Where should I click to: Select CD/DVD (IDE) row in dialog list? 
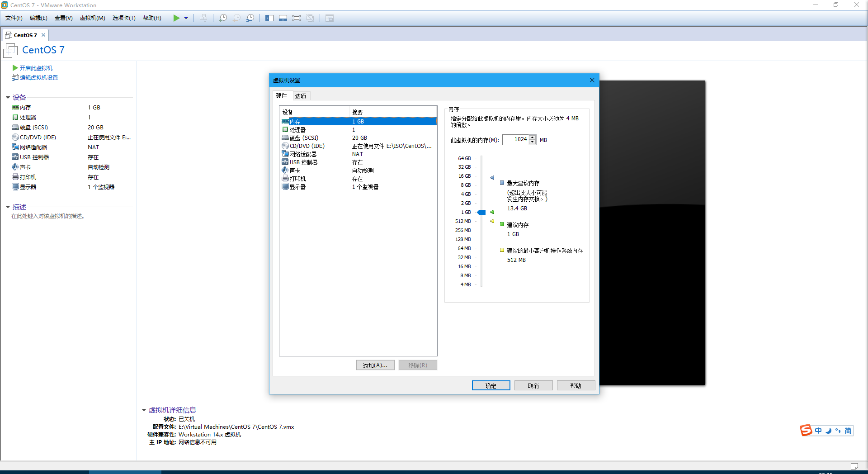coord(359,146)
